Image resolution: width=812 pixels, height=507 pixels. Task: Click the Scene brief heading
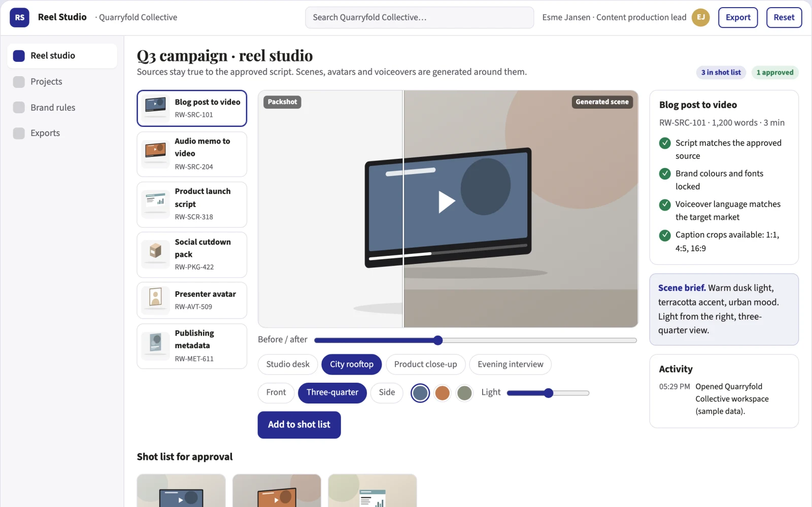point(682,288)
